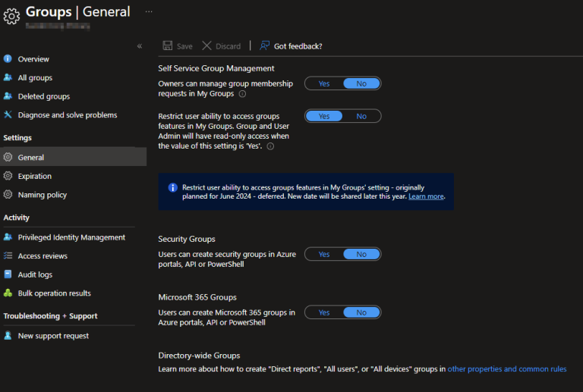This screenshot has height=392, width=583.
Task: Set Microsoft 365 groups creation to No
Action: click(361, 312)
